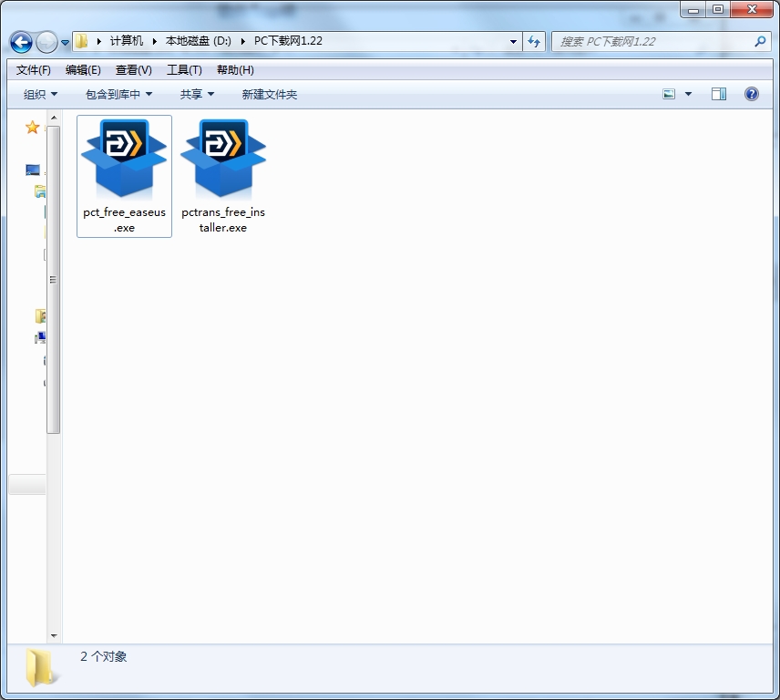Open the 包含到库中 dropdown
The image size is (780, 700).
coord(118,94)
